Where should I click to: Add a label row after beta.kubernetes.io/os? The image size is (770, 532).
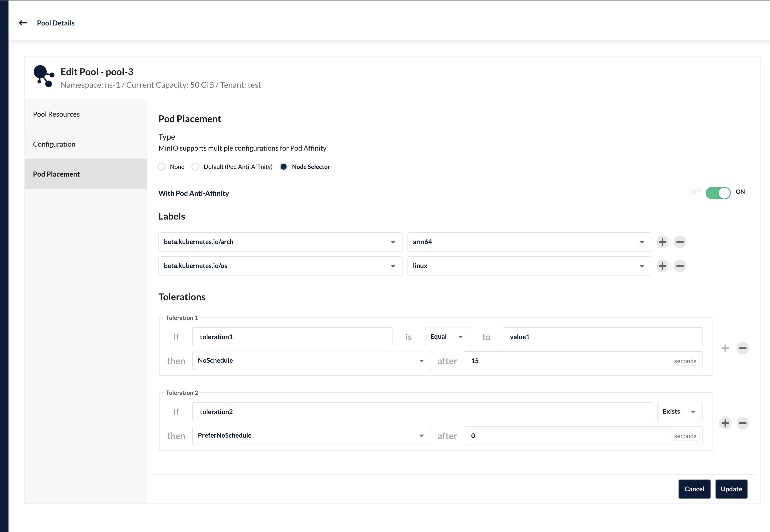coord(662,266)
